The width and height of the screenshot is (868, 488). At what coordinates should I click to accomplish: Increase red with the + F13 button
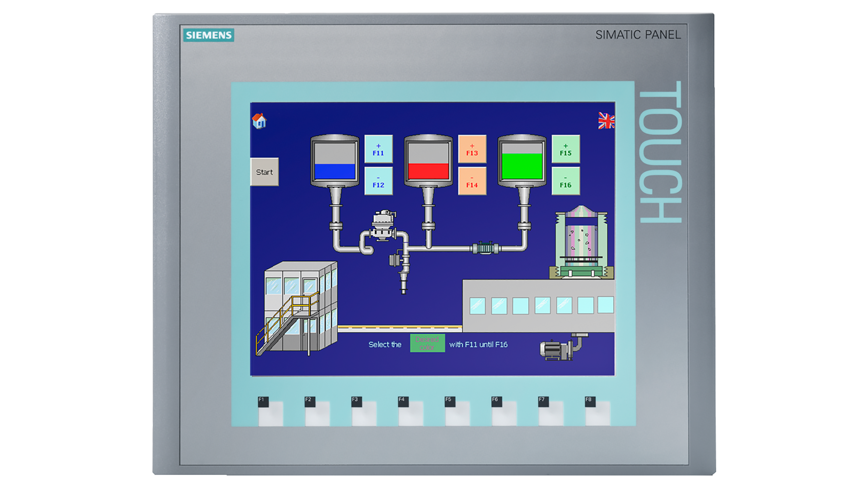[x=472, y=149]
